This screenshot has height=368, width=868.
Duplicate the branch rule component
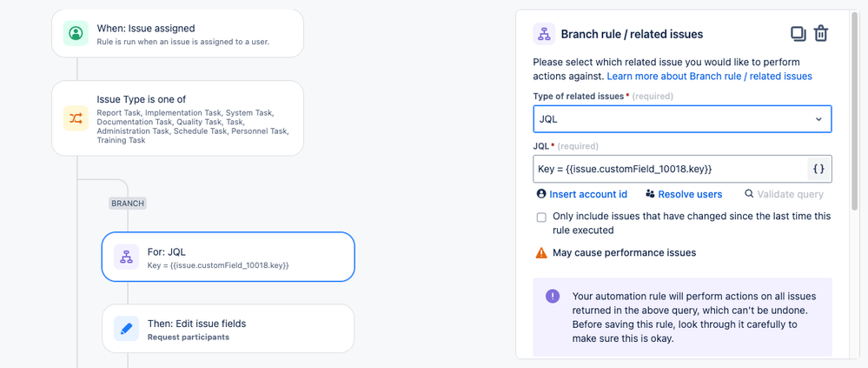(x=798, y=34)
